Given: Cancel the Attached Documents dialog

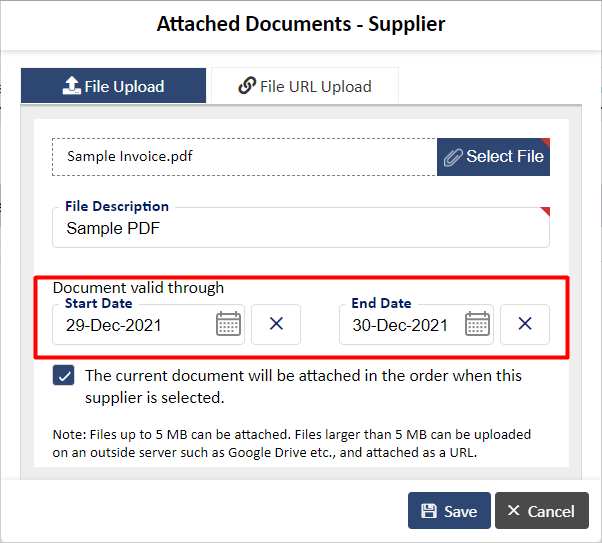Looking at the screenshot, I should tap(542, 510).
